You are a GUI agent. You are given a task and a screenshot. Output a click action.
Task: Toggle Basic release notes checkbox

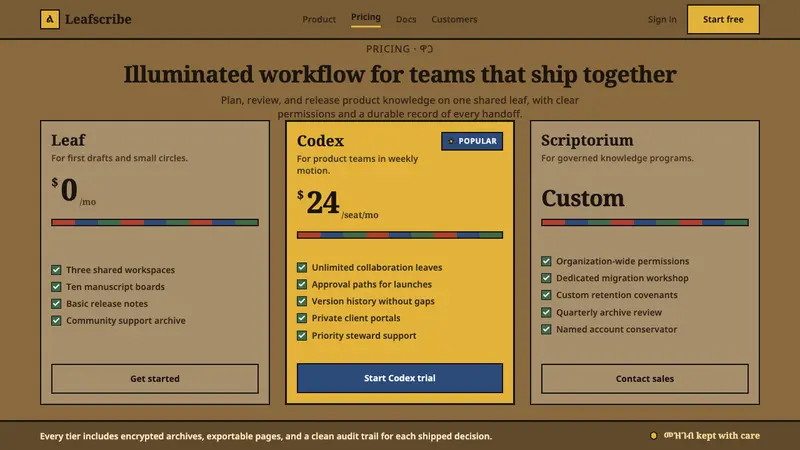pyautogui.click(x=56, y=304)
